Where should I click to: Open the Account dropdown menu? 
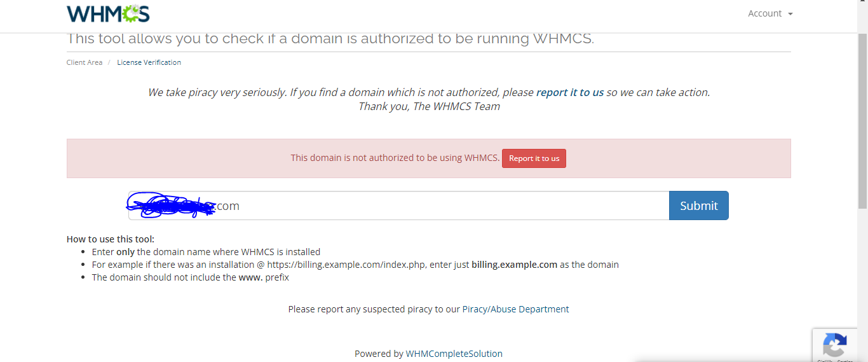click(x=770, y=13)
